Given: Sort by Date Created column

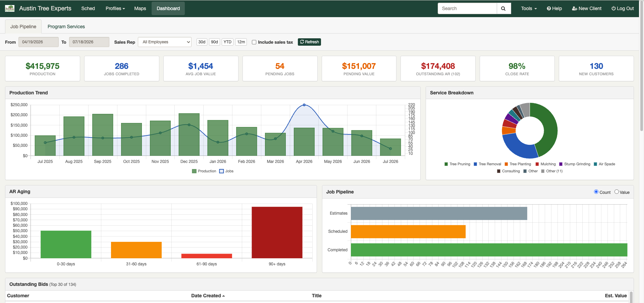Looking at the screenshot, I should pos(208,296).
